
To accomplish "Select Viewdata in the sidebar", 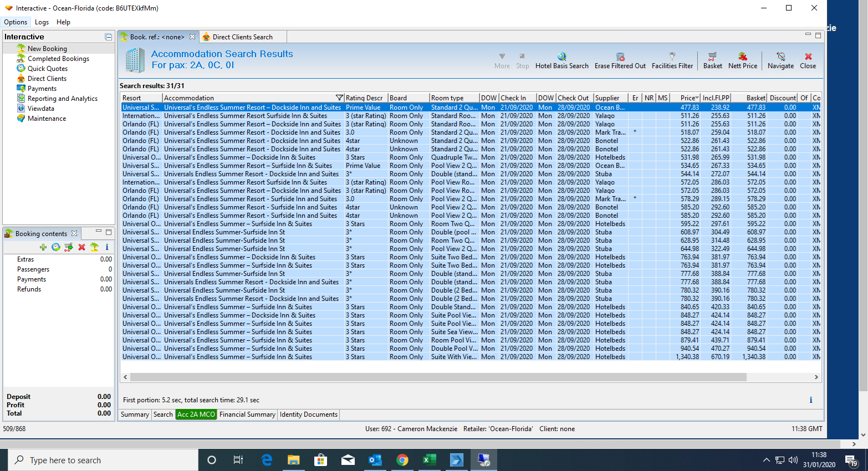I will [41, 109].
